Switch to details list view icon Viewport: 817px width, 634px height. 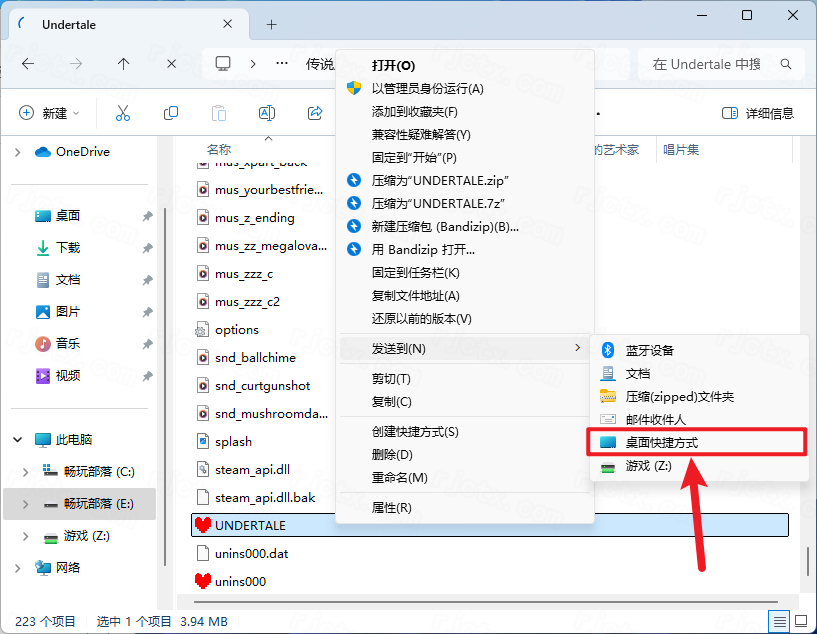click(x=779, y=621)
